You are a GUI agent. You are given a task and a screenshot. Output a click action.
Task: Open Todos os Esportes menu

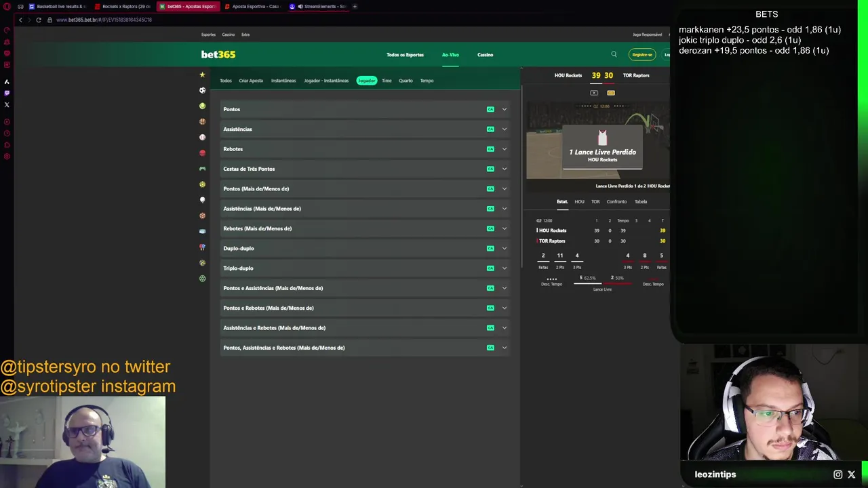click(405, 55)
